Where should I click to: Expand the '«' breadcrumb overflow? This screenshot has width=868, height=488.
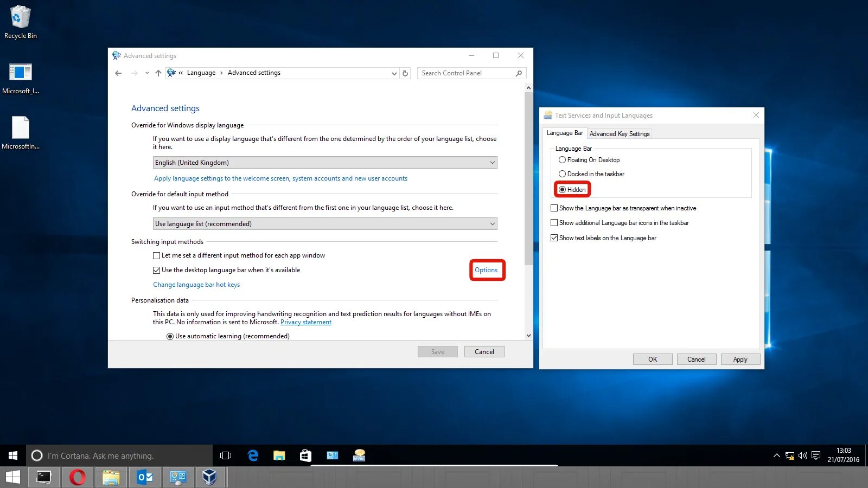(x=181, y=73)
